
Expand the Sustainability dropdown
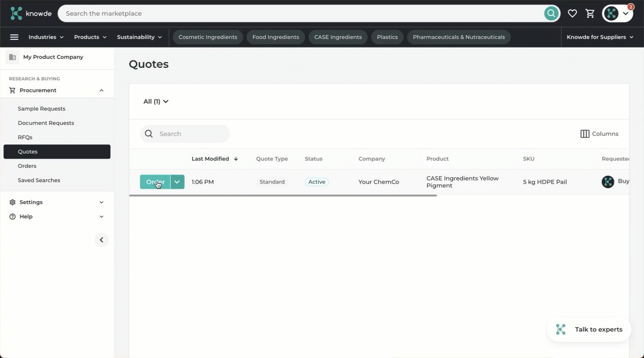pyautogui.click(x=140, y=37)
